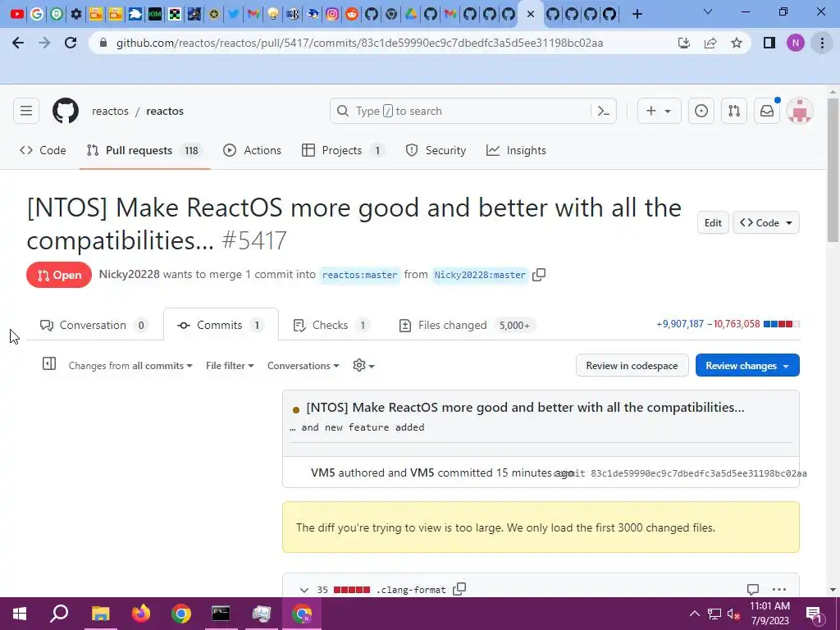Open the browser tab search chevron
Screen dimensions: 840x630
coord(708,11)
